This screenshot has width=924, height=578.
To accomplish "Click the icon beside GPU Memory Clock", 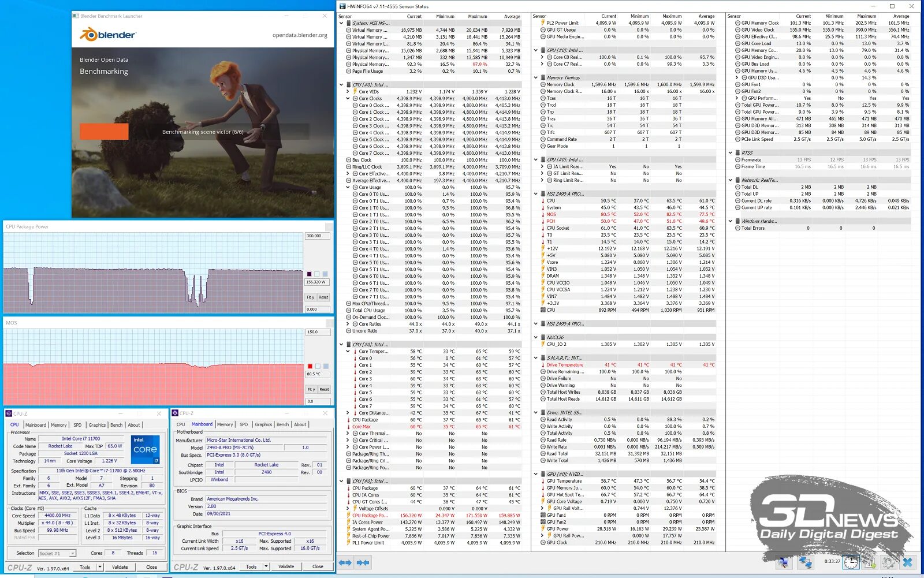I will click(x=737, y=23).
